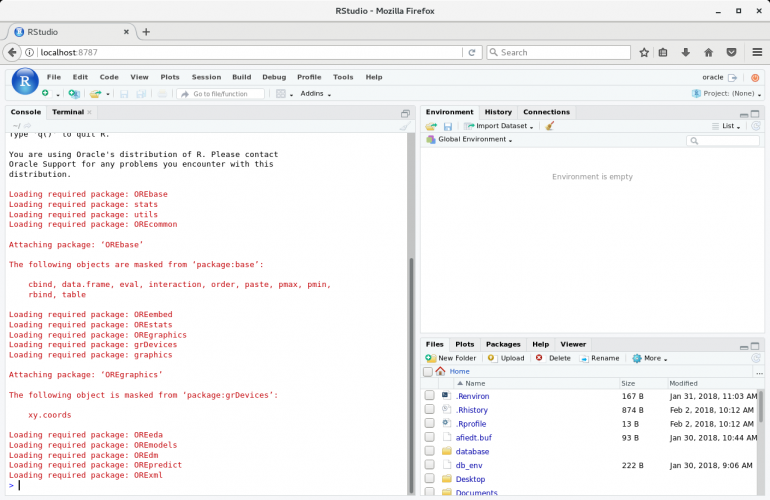
Task: Click the New File plus icon in RStudio toolbar
Action: (46, 93)
